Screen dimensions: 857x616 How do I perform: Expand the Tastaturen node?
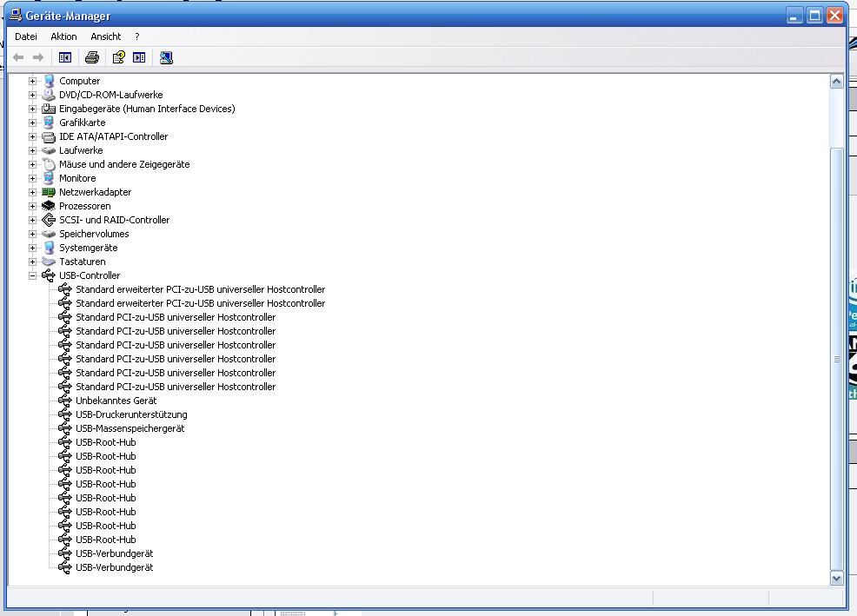32,262
